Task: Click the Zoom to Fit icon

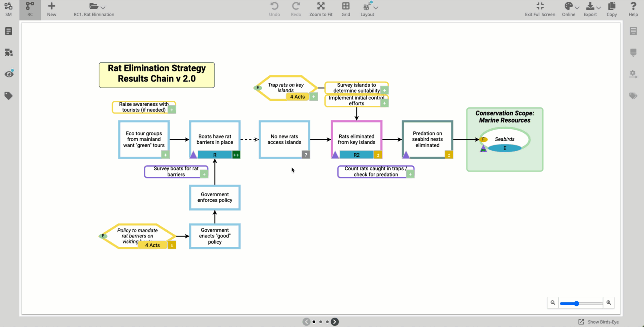Action: click(320, 6)
